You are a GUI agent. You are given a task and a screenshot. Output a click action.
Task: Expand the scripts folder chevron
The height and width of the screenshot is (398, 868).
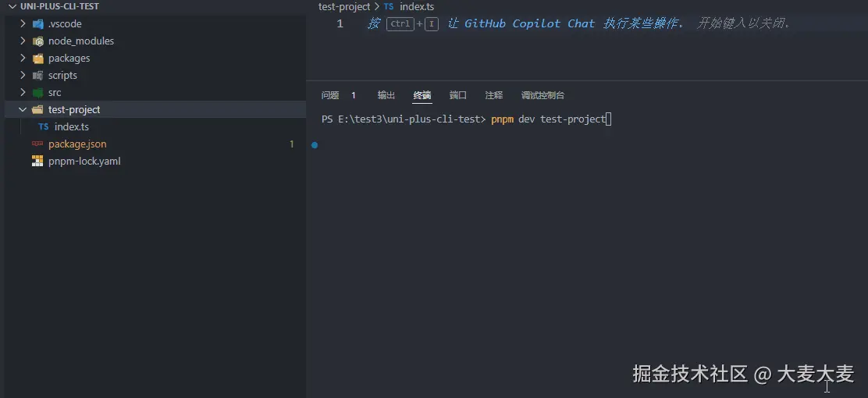[23, 75]
